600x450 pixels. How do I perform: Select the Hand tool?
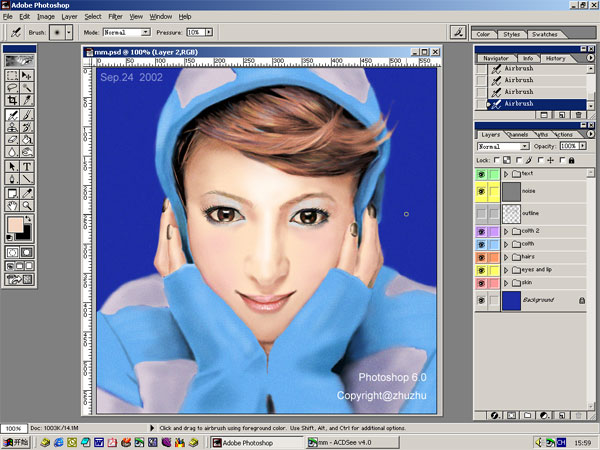pyautogui.click(x=12, y=205)
